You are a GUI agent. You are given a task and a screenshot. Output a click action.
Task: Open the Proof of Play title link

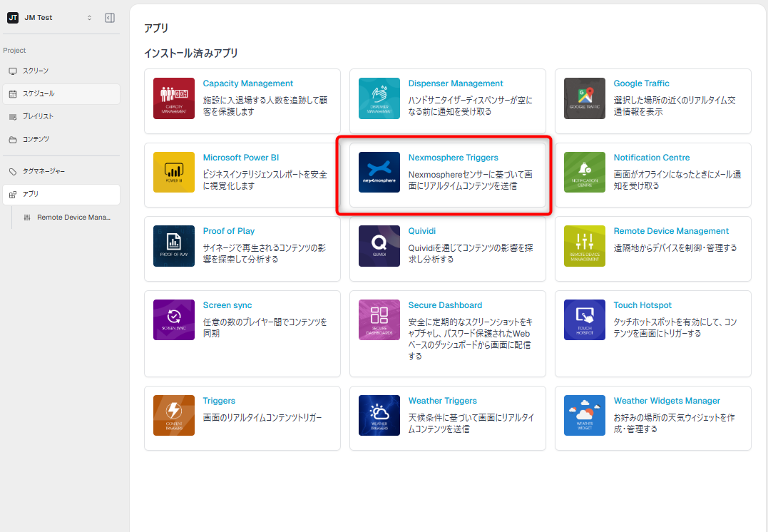229,231
